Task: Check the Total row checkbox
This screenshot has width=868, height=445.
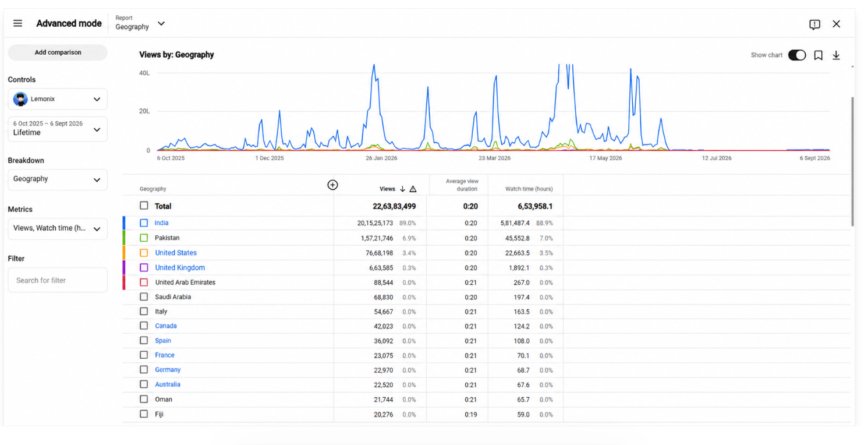Action: click(144, 206)
